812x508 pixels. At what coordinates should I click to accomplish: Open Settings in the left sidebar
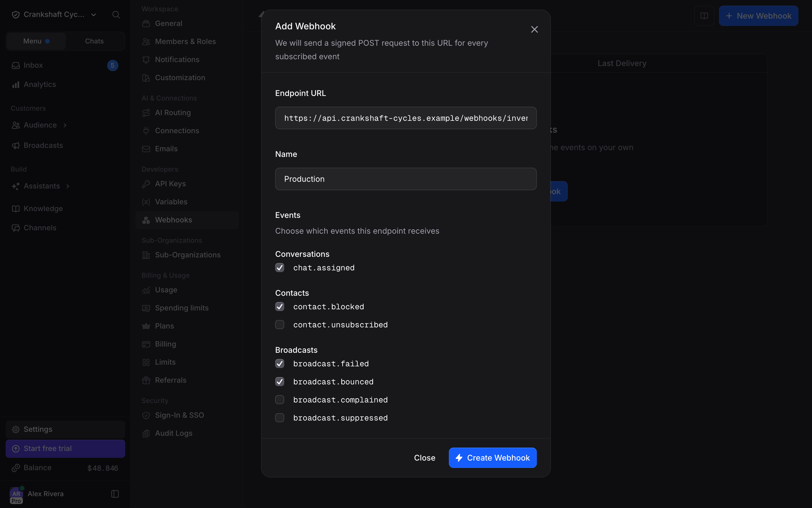click(65, 429)
